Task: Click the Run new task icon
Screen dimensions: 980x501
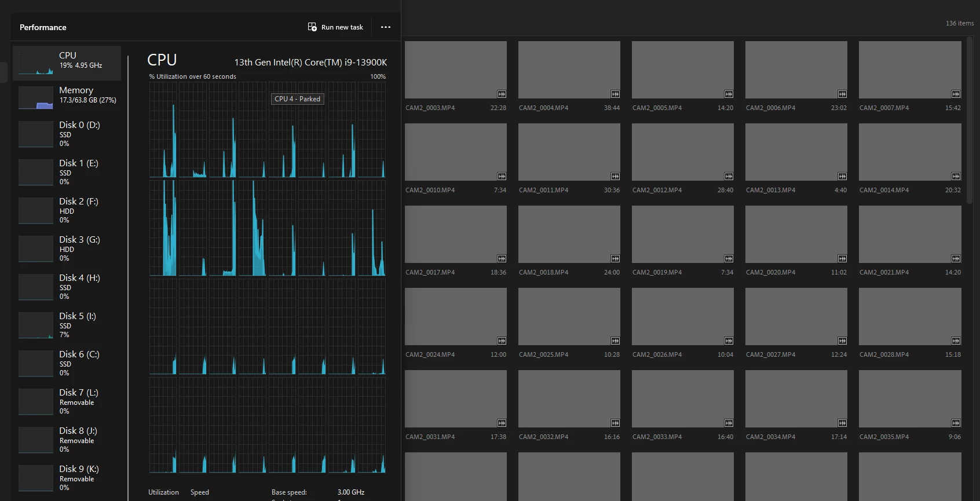Action: (312, 27)
